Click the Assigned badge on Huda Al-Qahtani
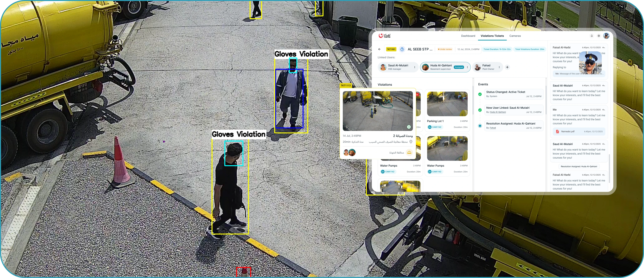The width and height of the screenshot is (644, 278). [x=459, y=67]
